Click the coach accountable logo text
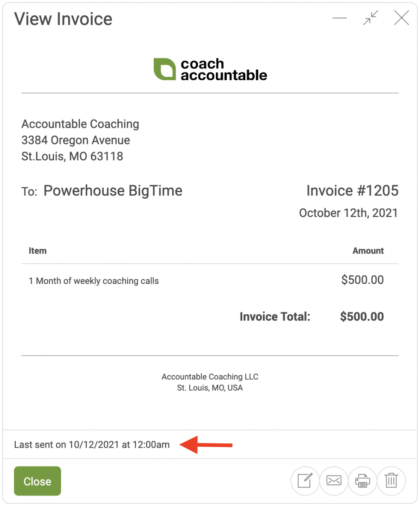Viewport: 420px width, 506px height. pos(224,69)
